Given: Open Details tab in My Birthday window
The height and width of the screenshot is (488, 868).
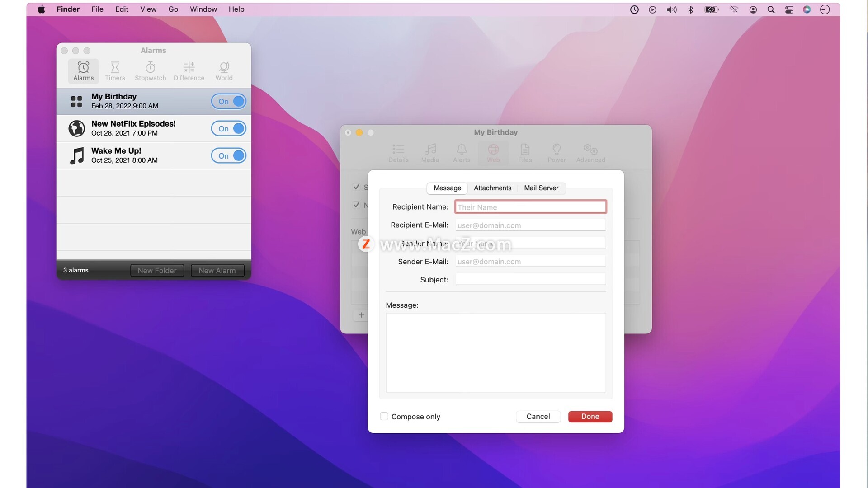Looking at the screenshot, I should (398, 153).
